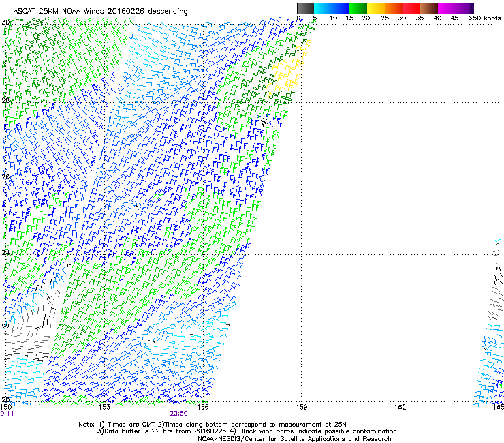The image size is (504, 443).
Task: Click the 30 latitude label on the left axis
Action: pyautogui.click(x=5, y=22)
